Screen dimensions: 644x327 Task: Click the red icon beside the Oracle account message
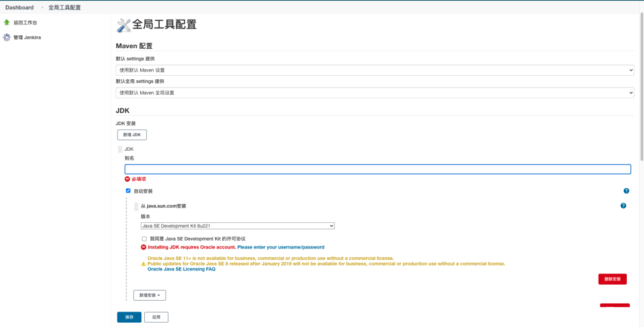tap(143, 247)
